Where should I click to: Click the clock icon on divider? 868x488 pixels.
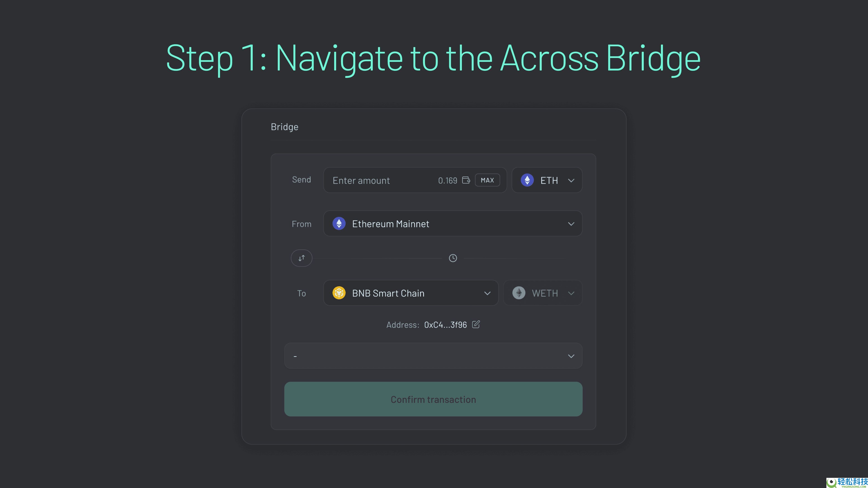tap(453, 258)
